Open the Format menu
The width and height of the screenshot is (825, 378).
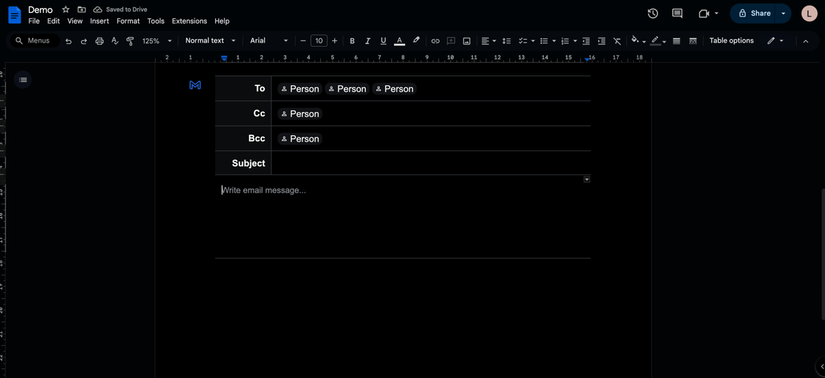click(128, 21)
